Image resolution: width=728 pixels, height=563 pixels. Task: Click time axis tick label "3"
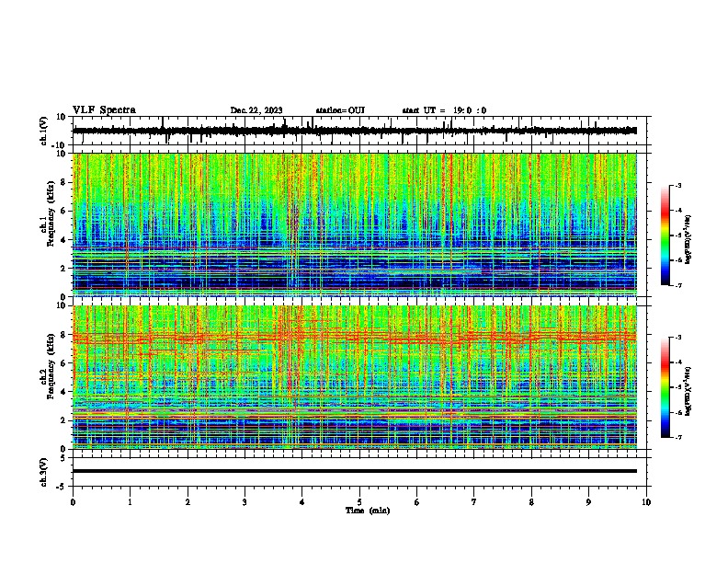(245, 502)
